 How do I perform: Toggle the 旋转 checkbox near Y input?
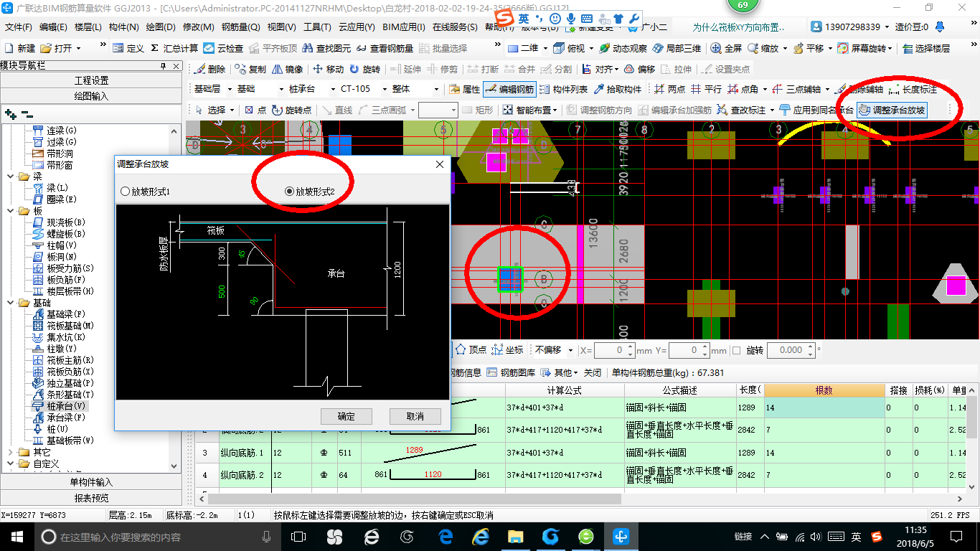pos(735,350)
